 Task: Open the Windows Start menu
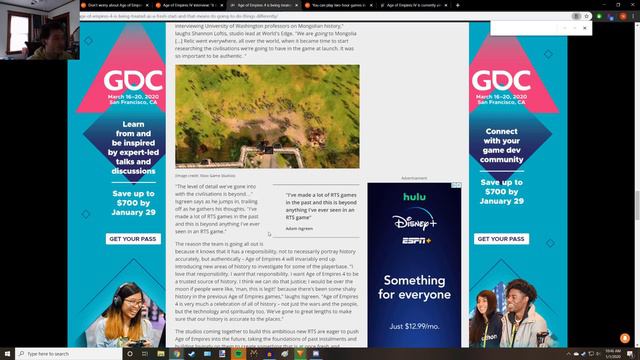tap(7, 353)
